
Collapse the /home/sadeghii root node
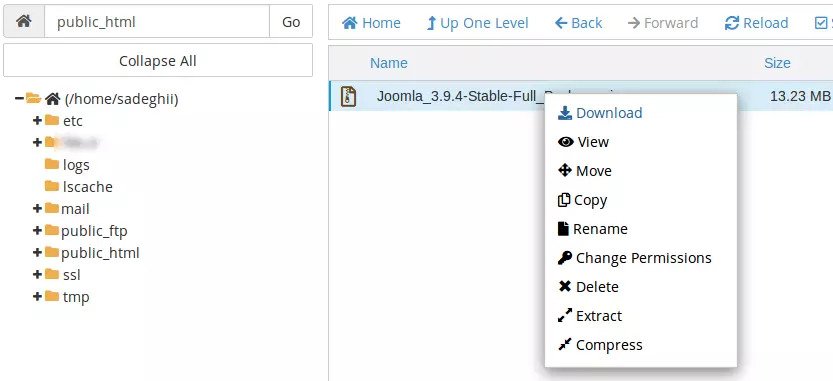click(19, 98)
